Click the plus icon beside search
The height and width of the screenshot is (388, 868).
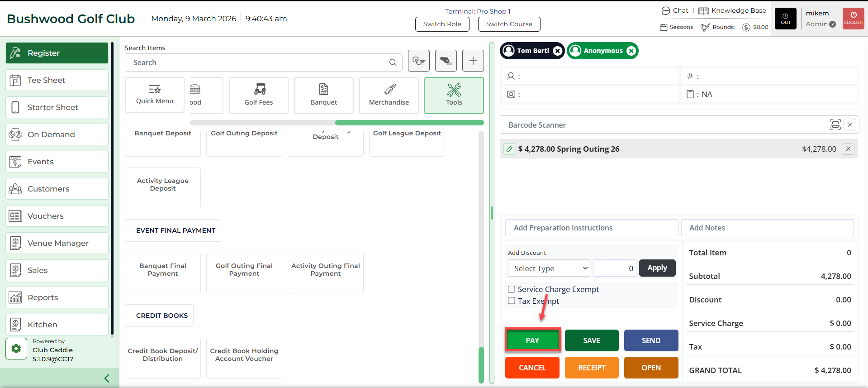tap(473, 61)
